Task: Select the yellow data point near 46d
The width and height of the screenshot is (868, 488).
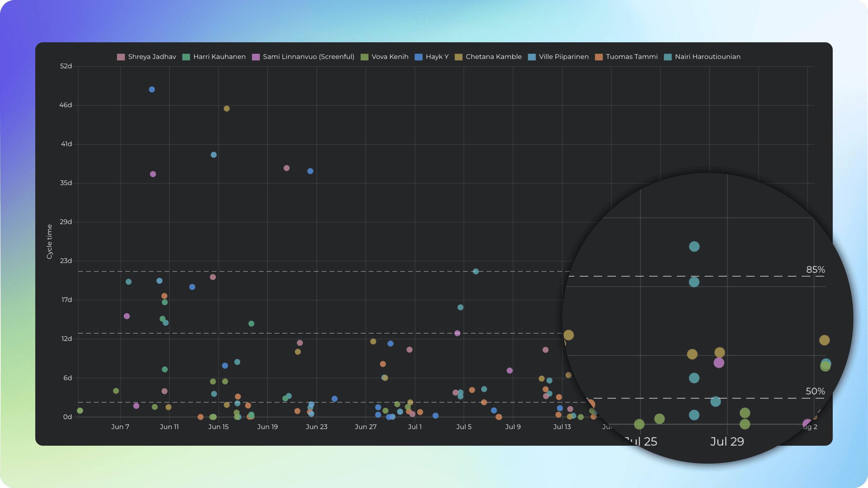Action: (x=227, y=108)
